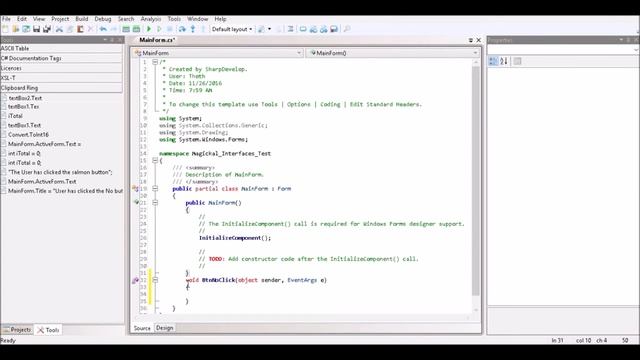
Task: Select the 'MainForm.Title = ...' clipboard item
Action: [x=65, y=191]
